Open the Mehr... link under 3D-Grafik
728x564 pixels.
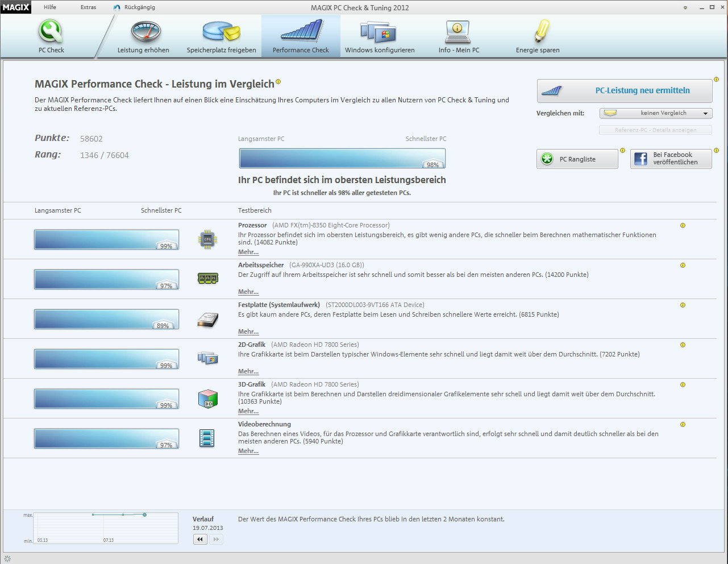(x=248, y=411)
